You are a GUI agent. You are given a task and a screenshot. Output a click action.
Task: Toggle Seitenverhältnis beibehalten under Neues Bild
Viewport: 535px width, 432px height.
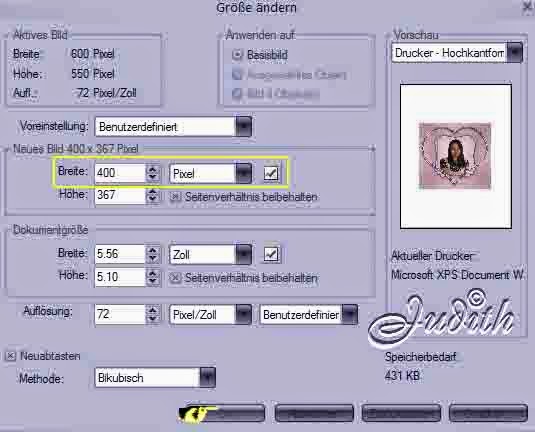tap(175, 197)
